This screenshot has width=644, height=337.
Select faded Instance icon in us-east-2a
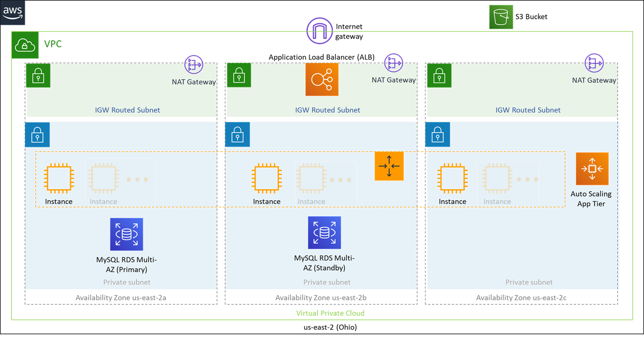pyautogui.click(x=104, y=178)
